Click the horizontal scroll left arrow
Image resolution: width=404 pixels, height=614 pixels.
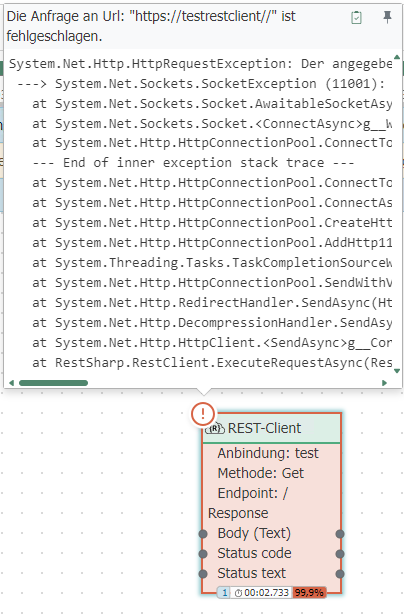(11, 383)
